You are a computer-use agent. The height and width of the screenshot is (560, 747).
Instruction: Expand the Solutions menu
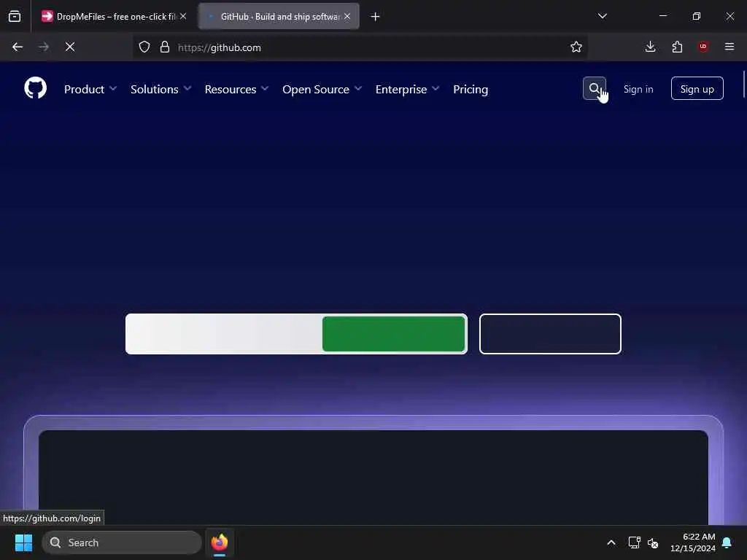[161, 89]
